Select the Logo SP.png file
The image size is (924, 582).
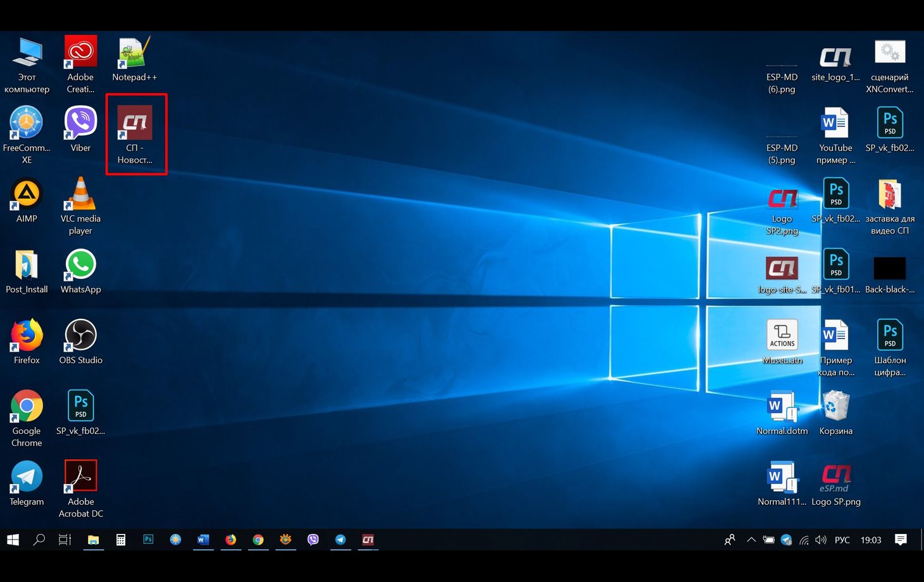pyautogui.click(x=835, y=485)
